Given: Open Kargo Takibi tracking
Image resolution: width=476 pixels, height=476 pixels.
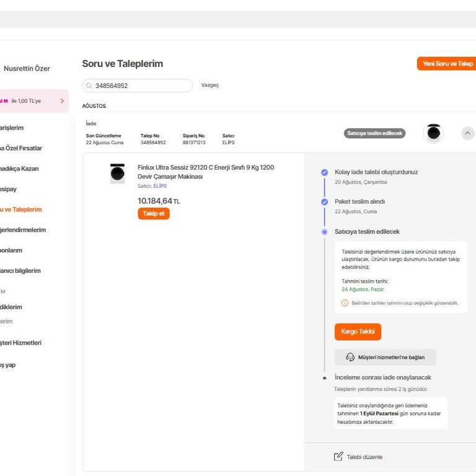Looking at the screenshot, I should point(358,332).
